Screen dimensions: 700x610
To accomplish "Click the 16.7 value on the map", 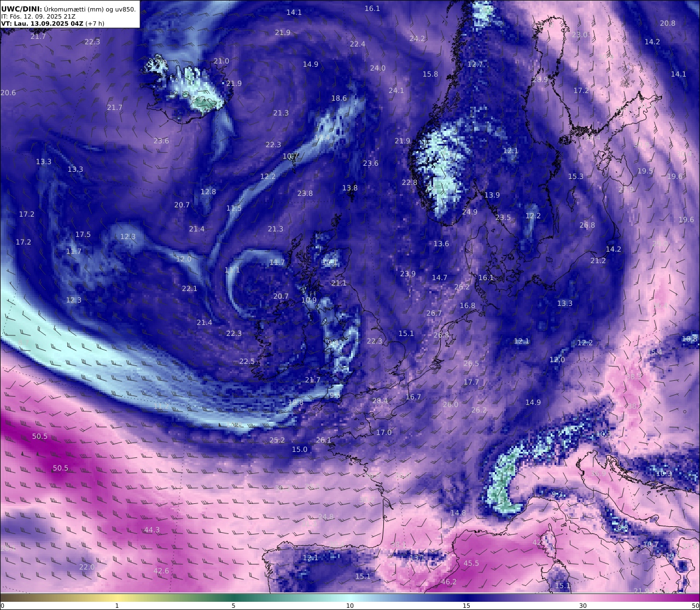I will (x=413, y=397).
